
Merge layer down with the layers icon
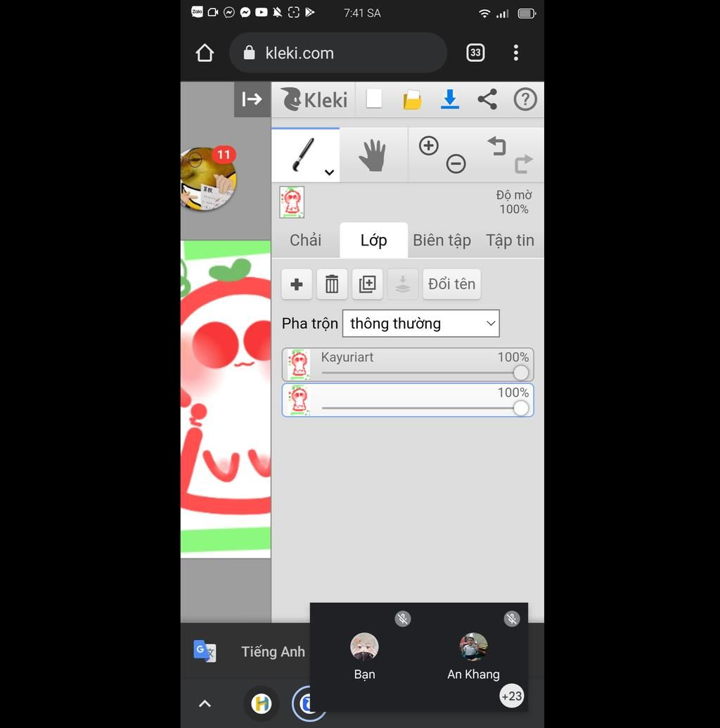tap(402, 284)
